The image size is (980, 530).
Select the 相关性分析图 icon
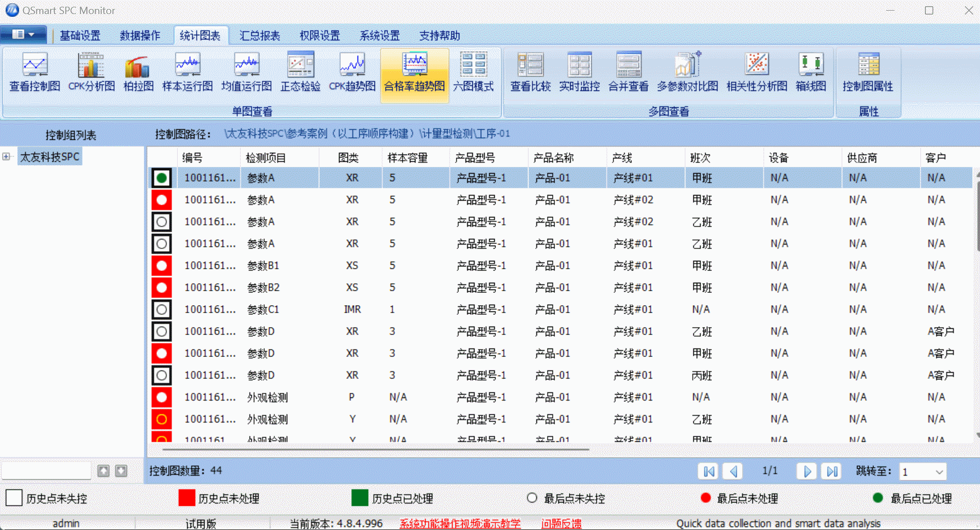point(756,72)
